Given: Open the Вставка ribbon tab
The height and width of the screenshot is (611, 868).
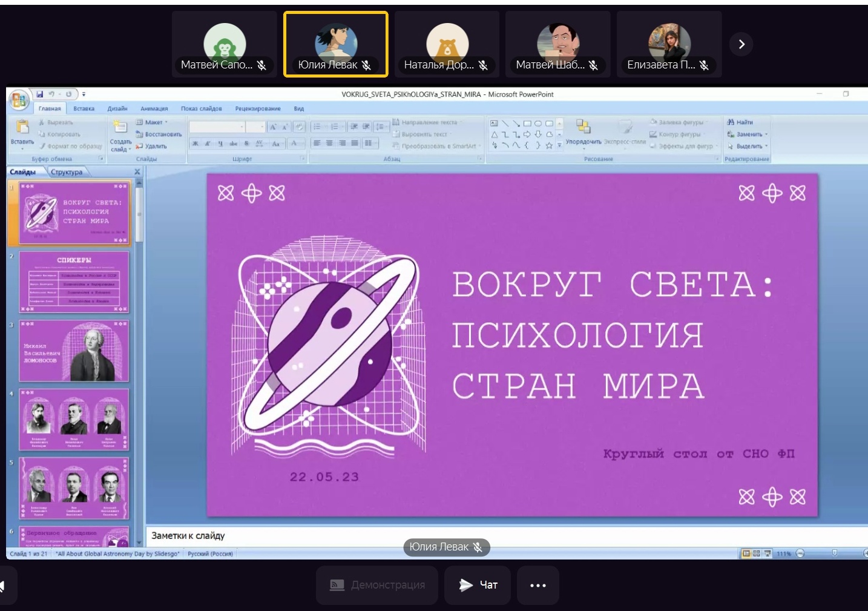Looking at the screenshot, I should click(84, 109).
